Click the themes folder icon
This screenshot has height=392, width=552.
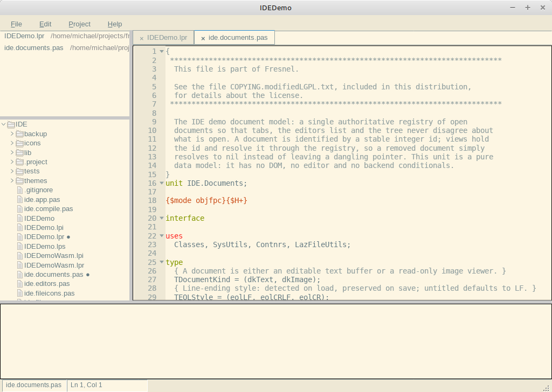click(20, 180)
